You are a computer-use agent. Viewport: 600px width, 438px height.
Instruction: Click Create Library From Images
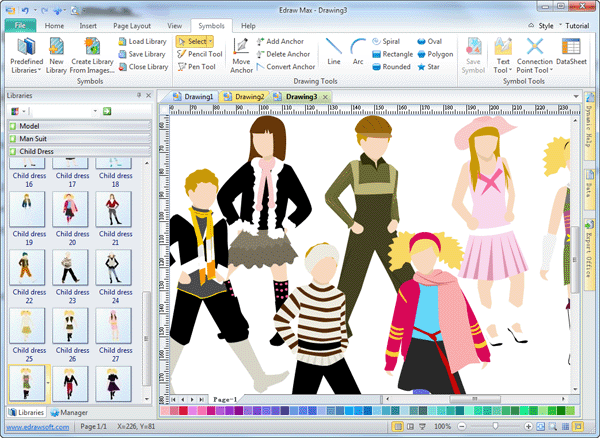(92, 55)
